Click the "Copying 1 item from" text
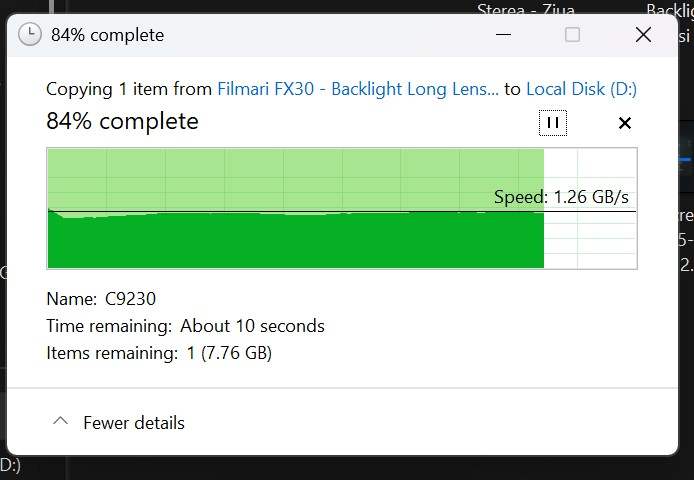 pos(129,89)
